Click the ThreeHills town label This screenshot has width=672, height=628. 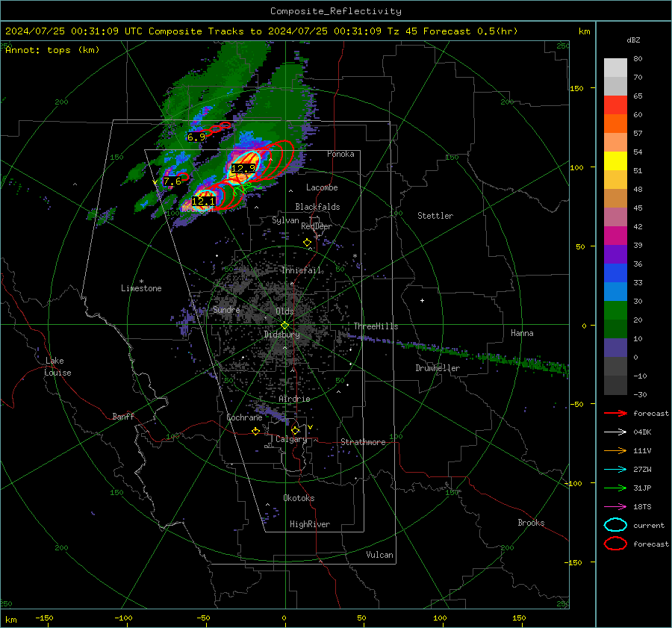click(x=376, y=326)
